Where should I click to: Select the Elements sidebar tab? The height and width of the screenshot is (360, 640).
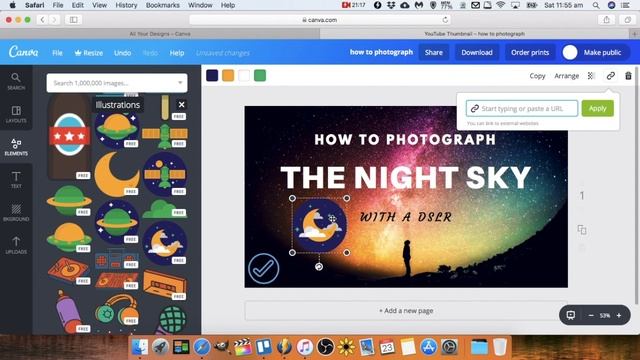point(16,147)
